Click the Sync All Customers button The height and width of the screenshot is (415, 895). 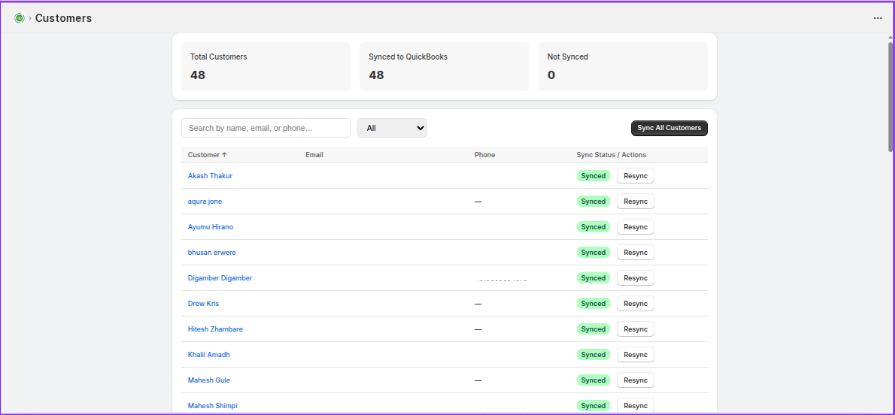tap(669, 128)
